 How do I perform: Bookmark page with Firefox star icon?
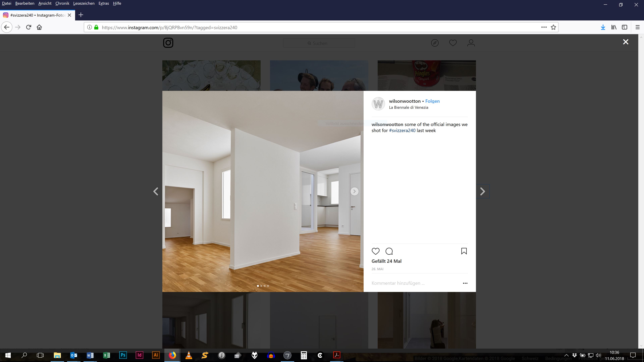coord(553,27)
